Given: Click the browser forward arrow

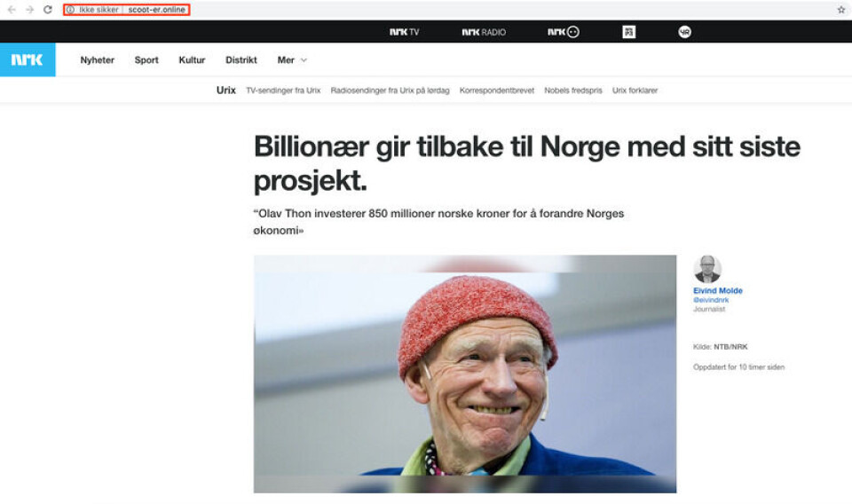Looking at the screenshot, I should point(30,10).
